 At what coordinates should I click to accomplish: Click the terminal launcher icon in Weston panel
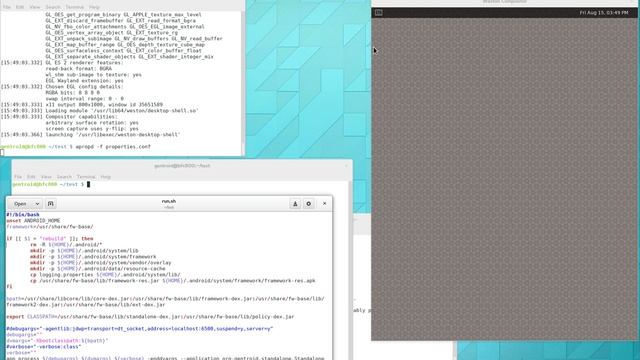click(378, 13)
